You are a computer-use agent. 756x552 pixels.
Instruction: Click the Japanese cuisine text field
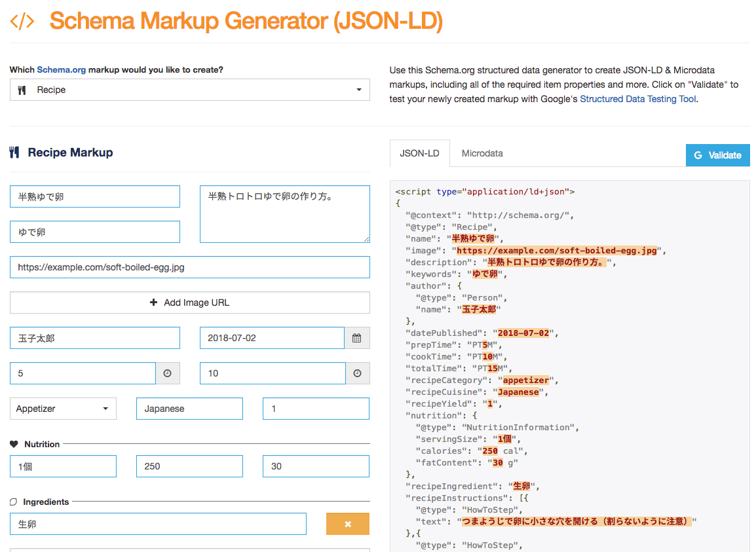pos(189,409)
